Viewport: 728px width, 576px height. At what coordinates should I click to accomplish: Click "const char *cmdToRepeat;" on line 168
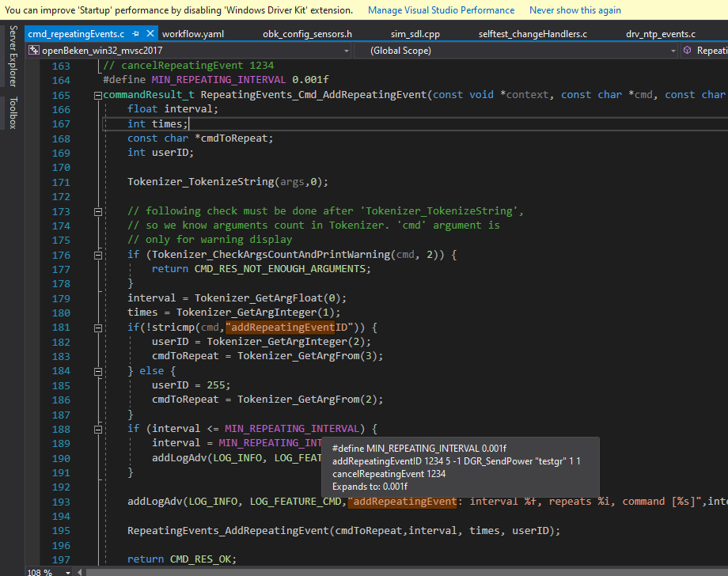tap(200, 138)
